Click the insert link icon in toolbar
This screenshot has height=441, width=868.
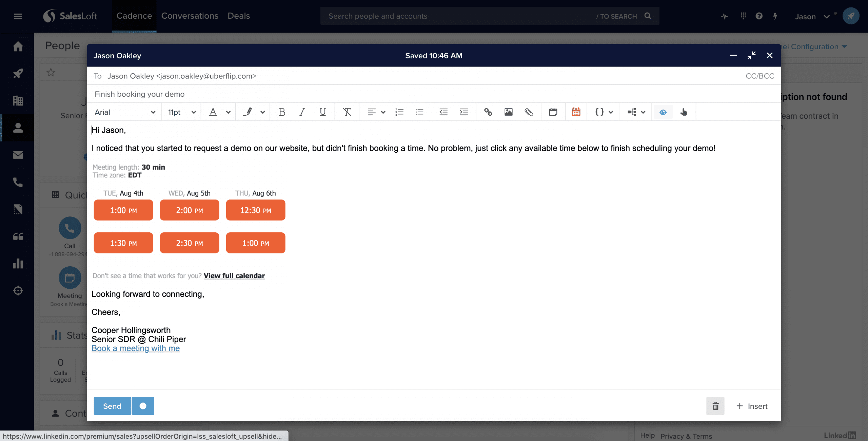[x=488, y=112]
